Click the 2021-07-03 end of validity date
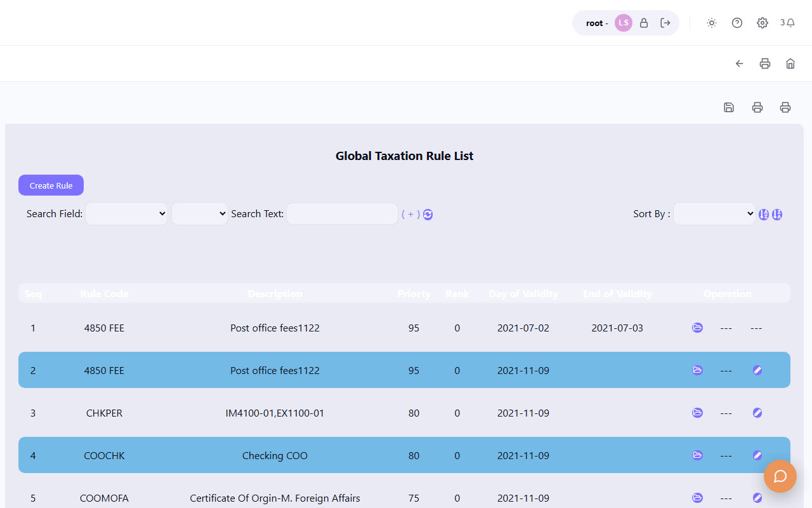This screenshot has height=508, width=812. [617, 328]
